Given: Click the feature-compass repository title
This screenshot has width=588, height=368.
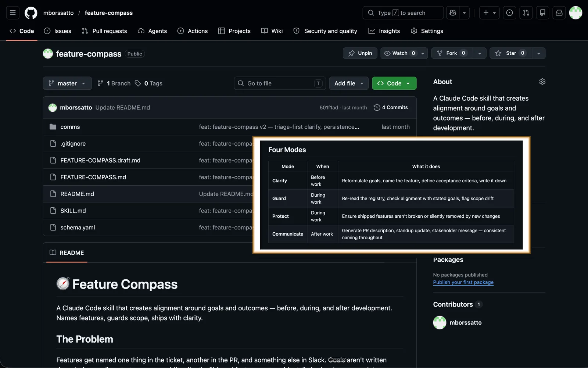Looking at the screenshot, I should pyautogui.click(x=89, y=54).
